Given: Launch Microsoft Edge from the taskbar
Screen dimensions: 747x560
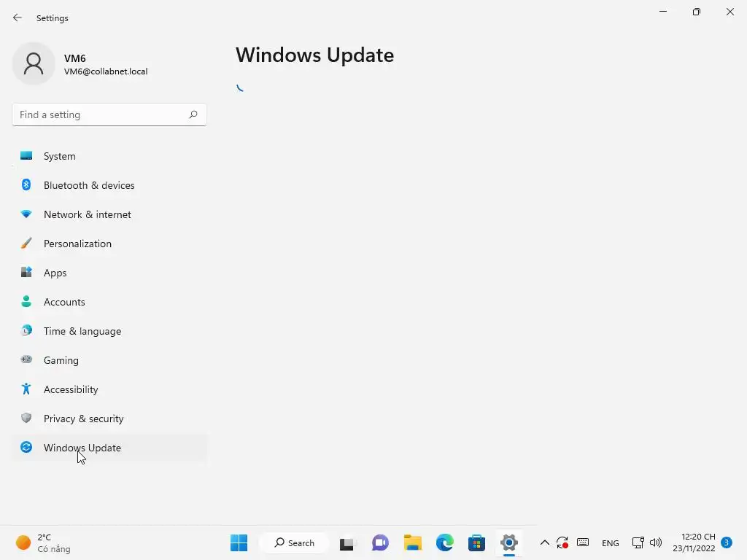Looking at the screenshot, I should point(445,542).
